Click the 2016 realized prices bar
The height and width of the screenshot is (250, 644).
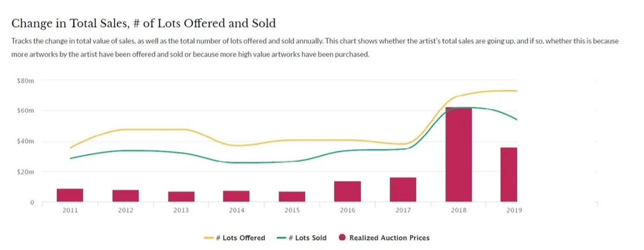(x=347, y=192)
